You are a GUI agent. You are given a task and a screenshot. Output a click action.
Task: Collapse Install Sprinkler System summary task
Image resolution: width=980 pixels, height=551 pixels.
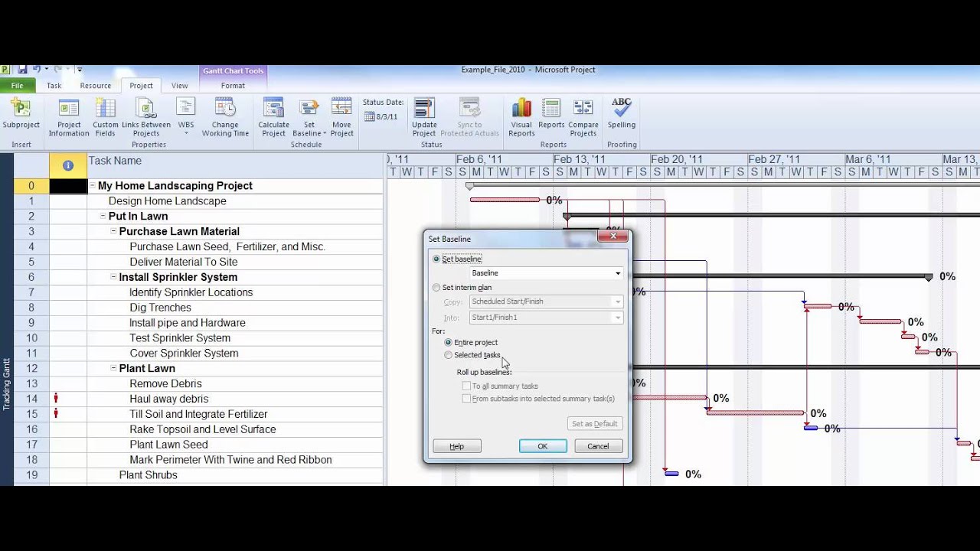(x=113, y=277)
